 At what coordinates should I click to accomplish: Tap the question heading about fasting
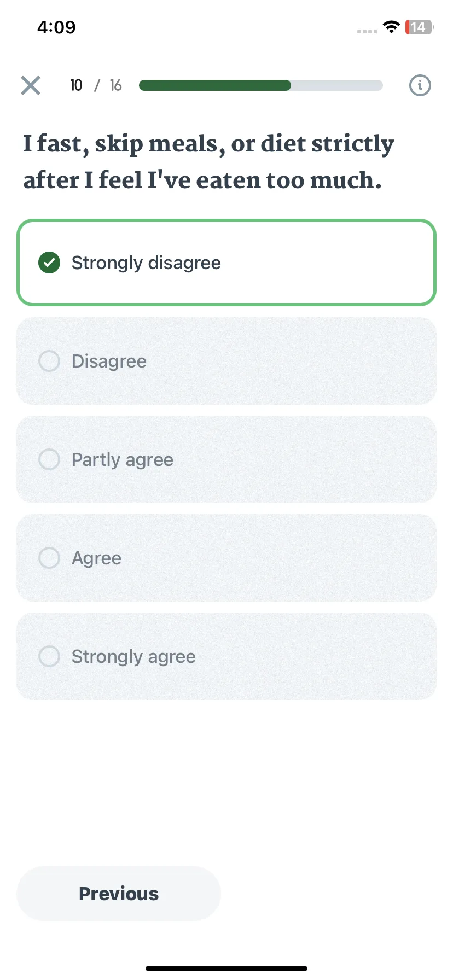[x=208, y=162]
